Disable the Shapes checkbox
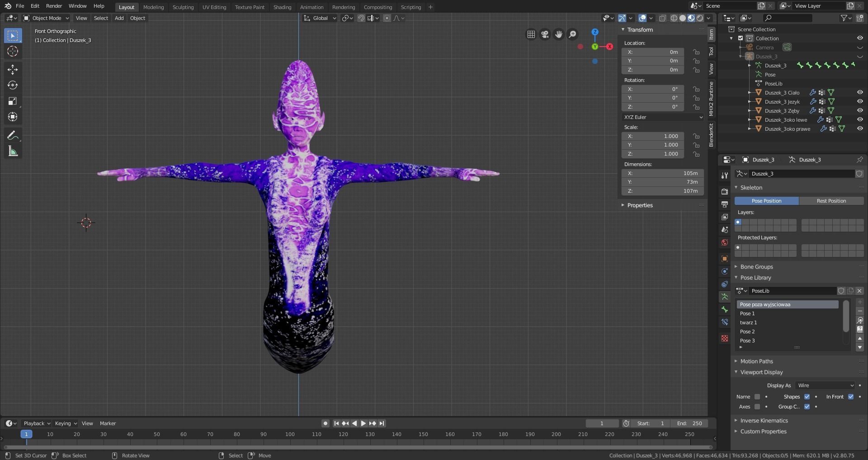The width and height of the screenshot is (868, 460). point(807,397)
